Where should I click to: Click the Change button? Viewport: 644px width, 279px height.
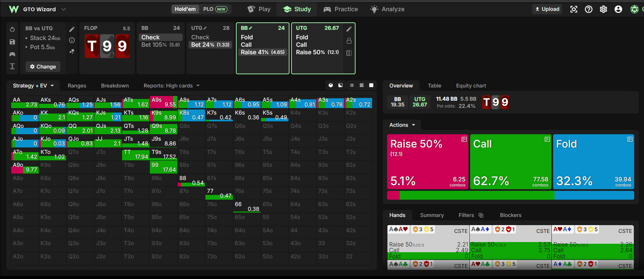point(43,67)
